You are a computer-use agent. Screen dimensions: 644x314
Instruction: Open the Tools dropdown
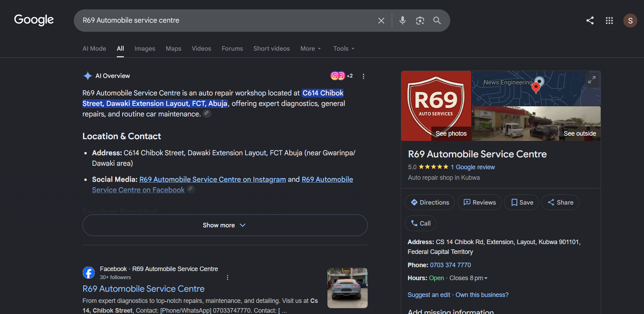click(344, 49)
